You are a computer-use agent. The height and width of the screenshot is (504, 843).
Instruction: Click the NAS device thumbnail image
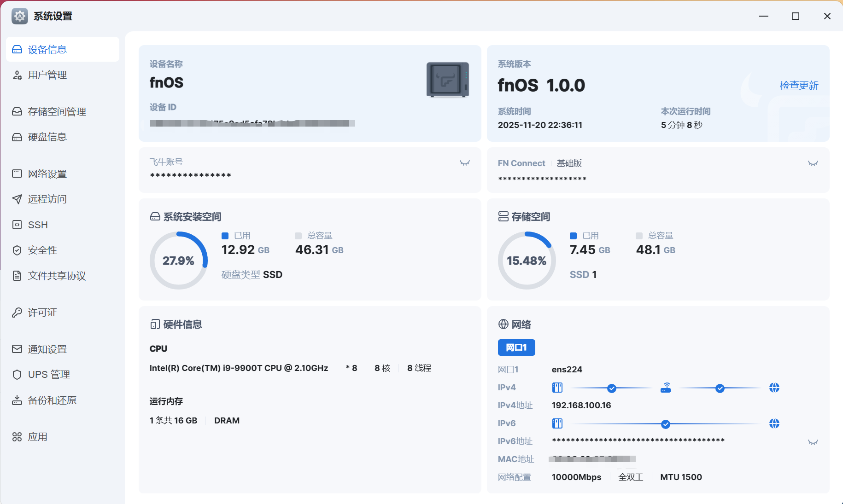click(x=447, y=80)
